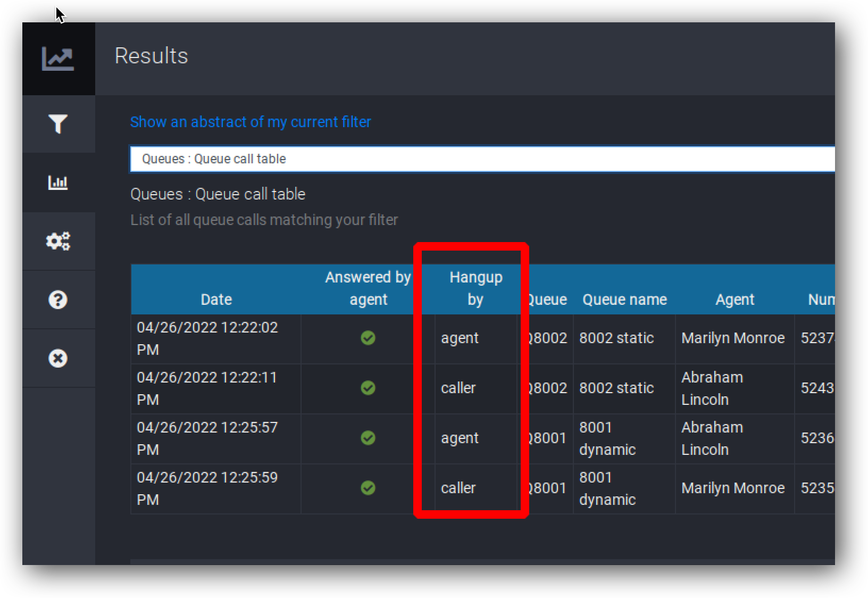Screen dimensions: 868x598
Task: Click the answered checkmark for the 12:22:11 call
Action: 368,388
